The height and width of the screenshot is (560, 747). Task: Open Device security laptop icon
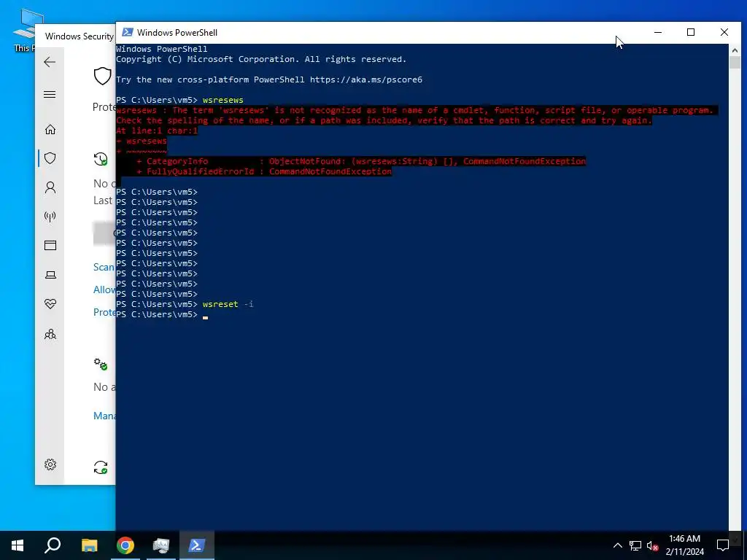click(x=50, y=275)
